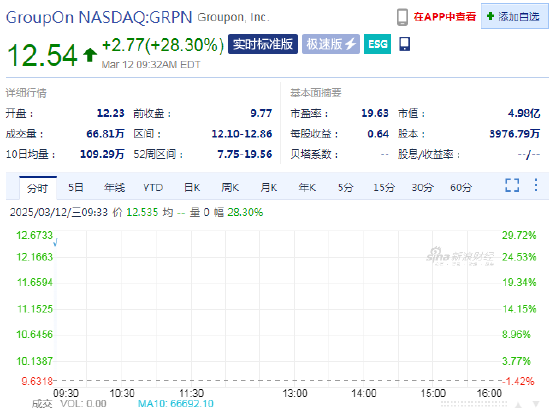The width and height of the screenshot is (550, 409).
Task: Click the -1.42% red percent label
Action: (x=518, y=381)
